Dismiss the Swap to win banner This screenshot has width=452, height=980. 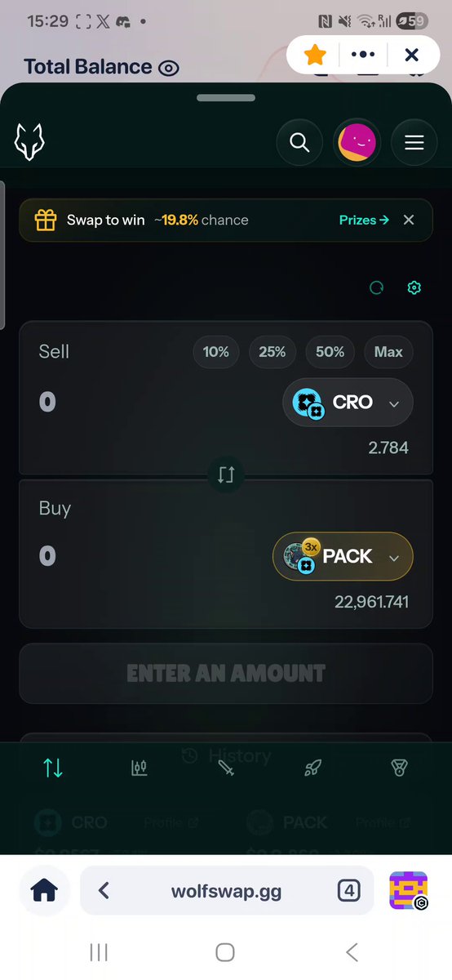pyautogui.click(x=409, y=220)
